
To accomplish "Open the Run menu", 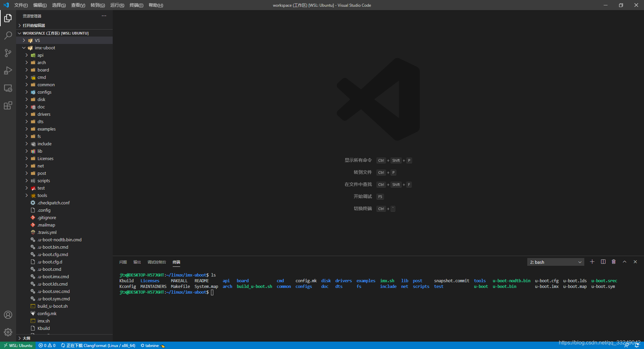I will tap(117, 5).
